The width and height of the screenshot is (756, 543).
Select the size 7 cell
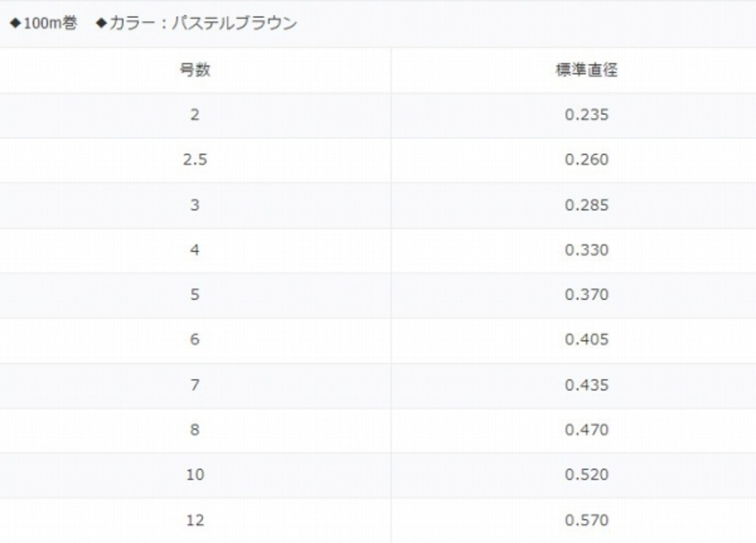click(x=195, y=385)
